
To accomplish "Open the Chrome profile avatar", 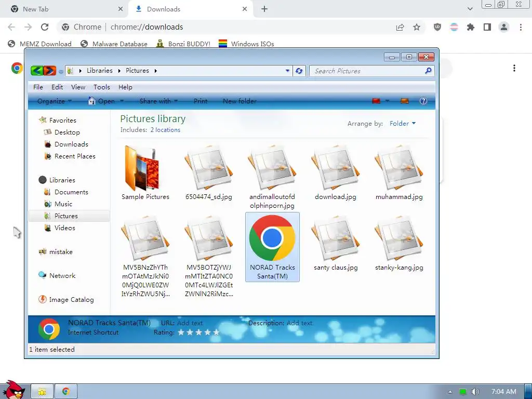I will pos(504,27).
